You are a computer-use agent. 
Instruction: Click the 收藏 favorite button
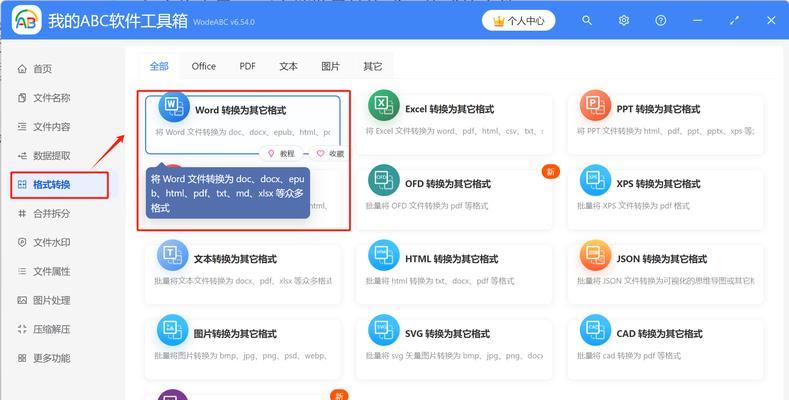click(x=330, y=153)
